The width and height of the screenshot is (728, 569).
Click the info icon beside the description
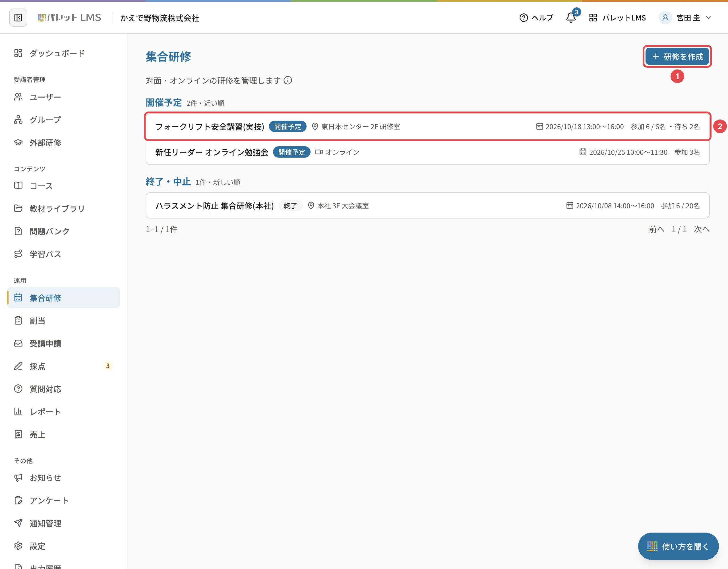(x=288, y=81)
